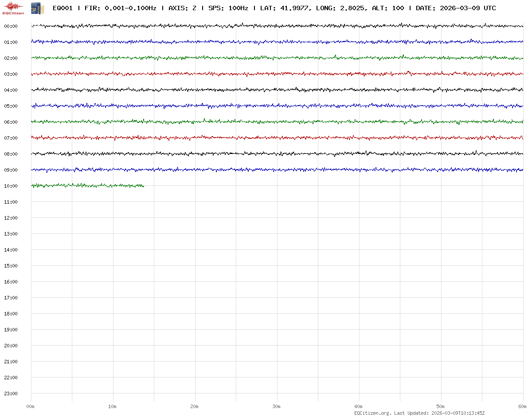Click the 10m tick label on axis

coord(113,406)
